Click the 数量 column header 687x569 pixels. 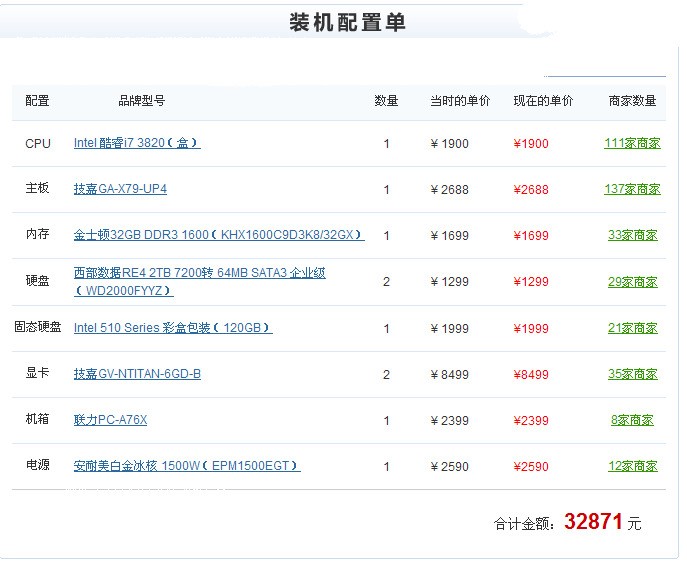(x=386, y=101)
